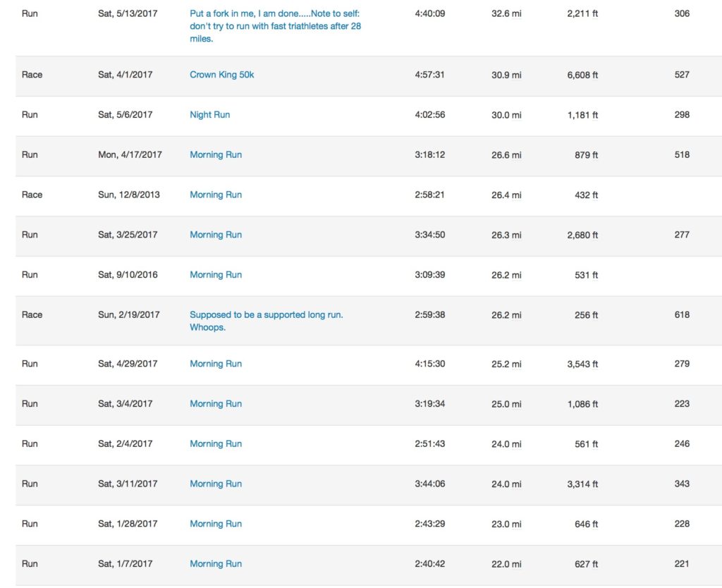Open the Crown King 50k activity link
This screenshot has width=722, height=588.
click(221, 75)
